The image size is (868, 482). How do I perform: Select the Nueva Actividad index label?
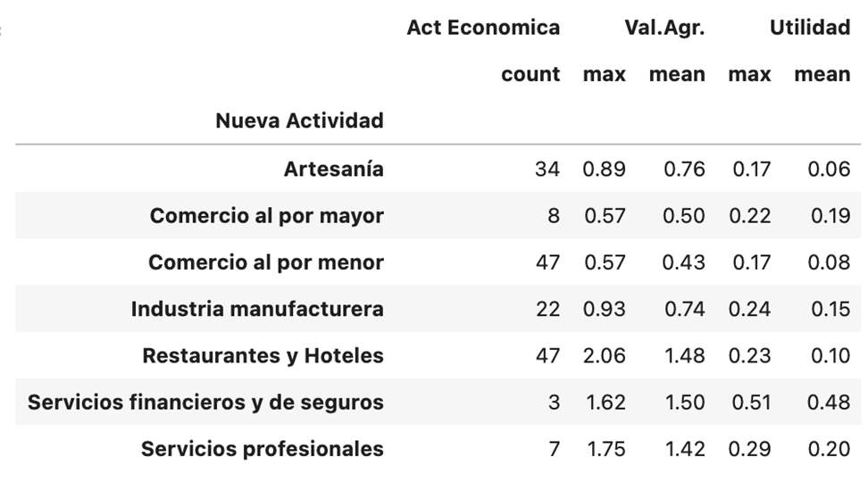pos(299,120)
